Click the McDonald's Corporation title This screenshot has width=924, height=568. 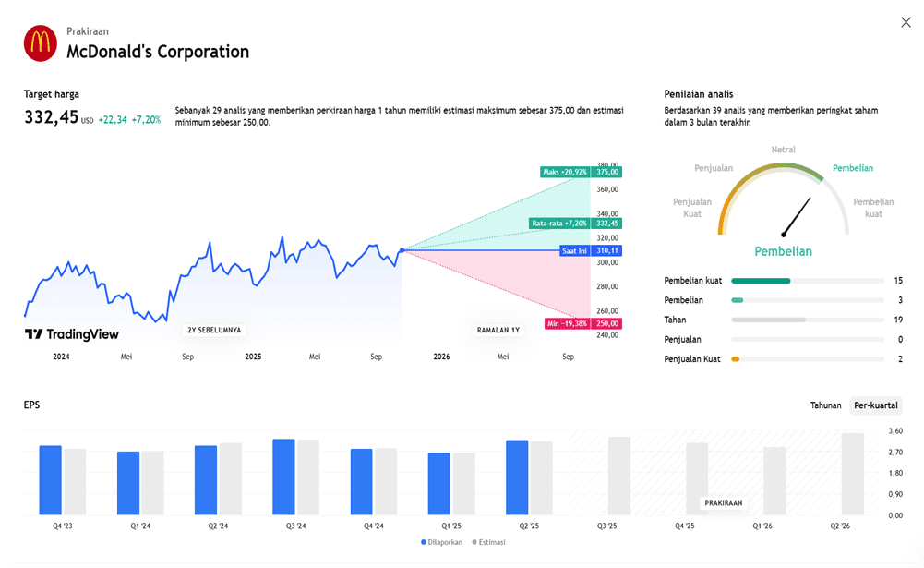(158, 52)
